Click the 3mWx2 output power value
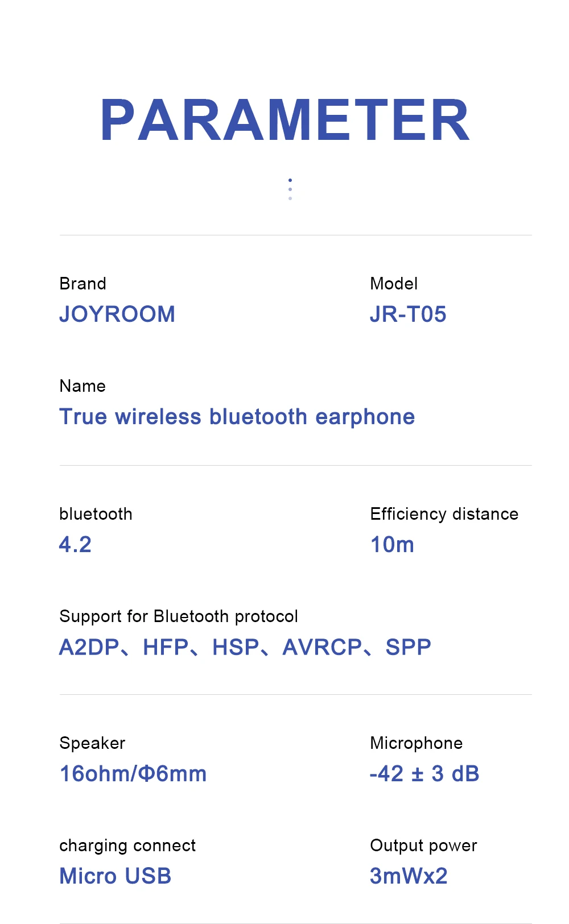The image size is (569, 924). (x=409, y=876)
